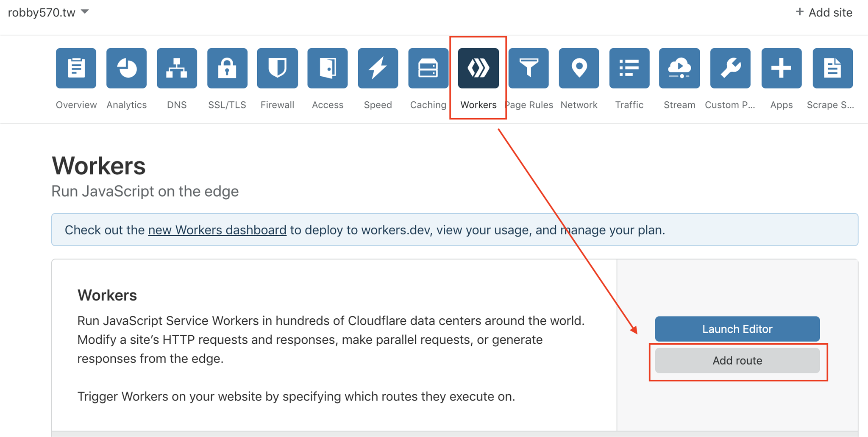Select the Custom Pages wrench icon
868x437 pixels.
click(730, 68)
